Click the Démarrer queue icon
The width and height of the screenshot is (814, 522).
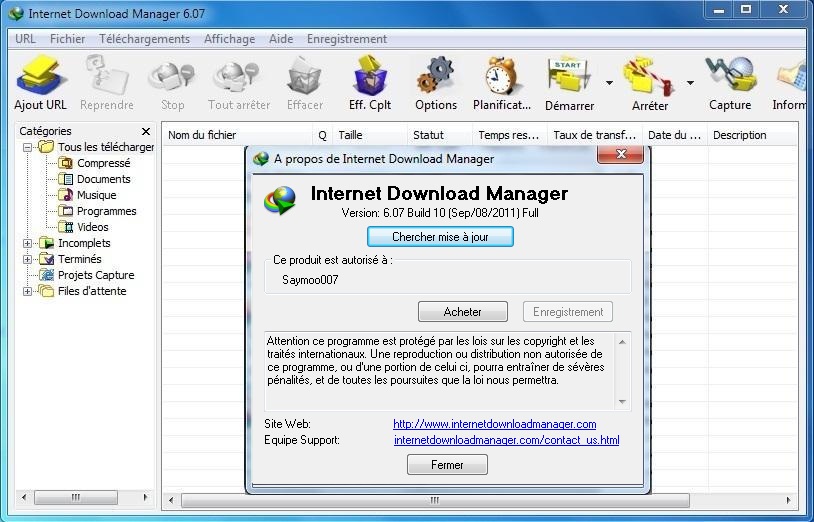point(569,76)
